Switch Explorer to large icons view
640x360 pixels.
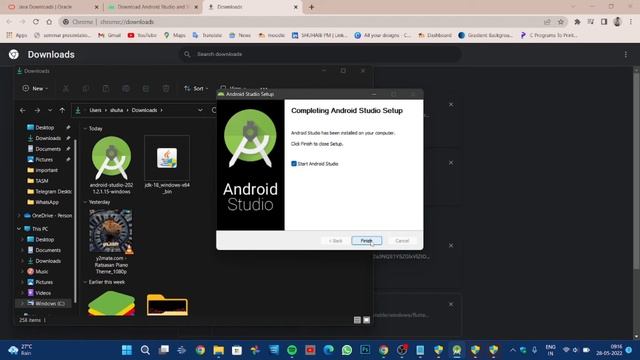(x=367, y=320)
